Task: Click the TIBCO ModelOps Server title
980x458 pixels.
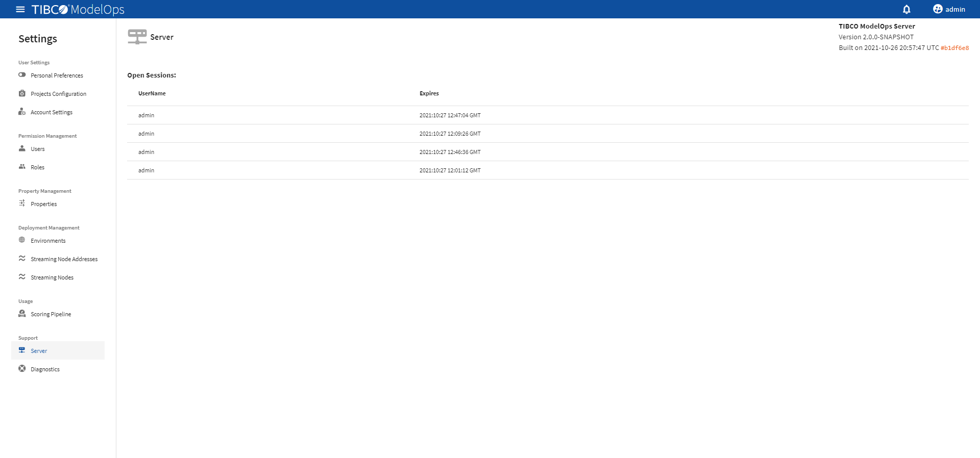Action: pos(877,26)
